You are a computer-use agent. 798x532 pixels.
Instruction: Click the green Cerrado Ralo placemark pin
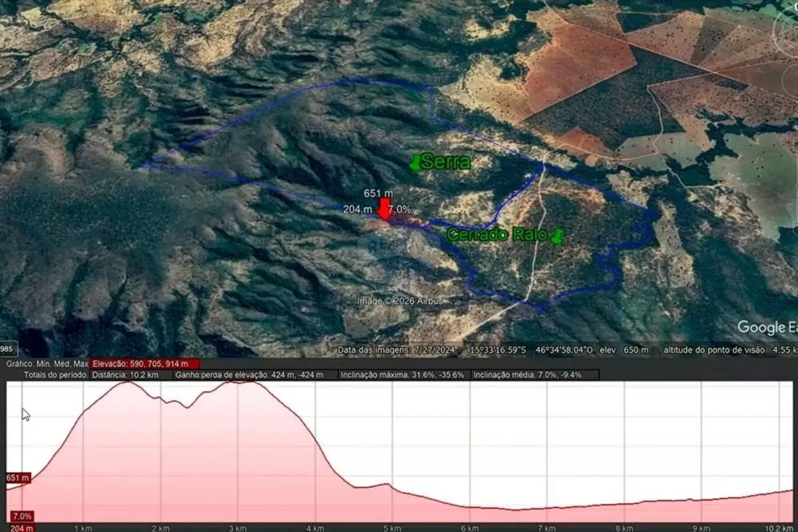pos(558,237)
